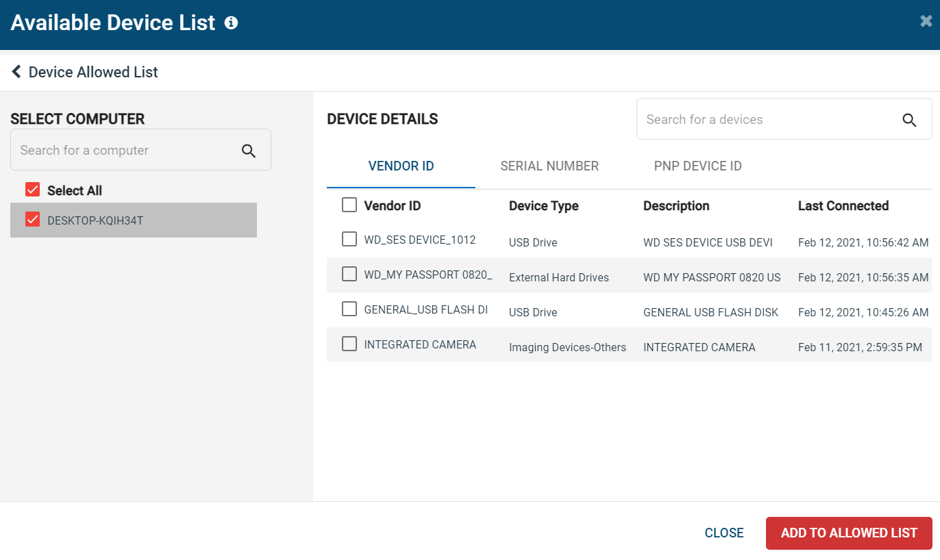This screenshot has width=940, height=560.
Task: Click the back chevron beside Device Allowed List
Action: [x=16, y=71]
